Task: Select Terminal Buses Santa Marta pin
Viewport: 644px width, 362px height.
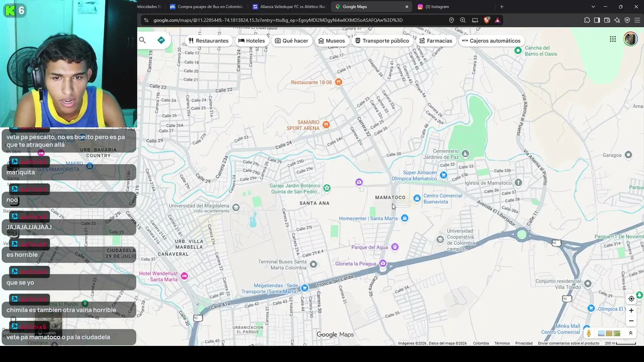Action: [x=313, y=264]
